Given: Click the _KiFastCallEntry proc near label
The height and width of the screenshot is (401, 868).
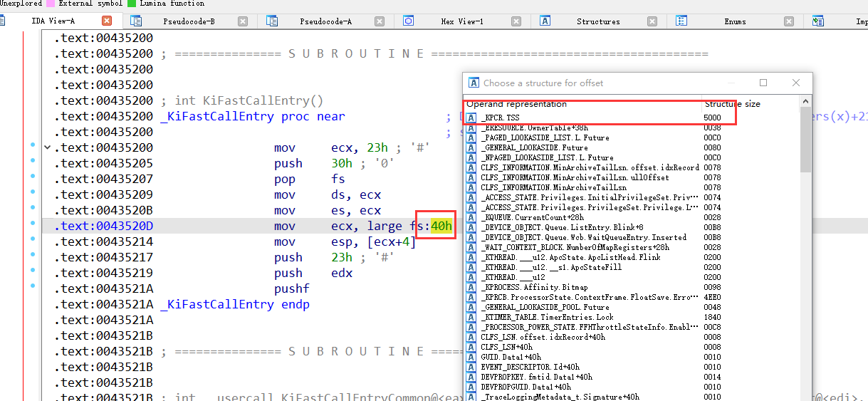Looking at the screenshot, I should point(253,116).
